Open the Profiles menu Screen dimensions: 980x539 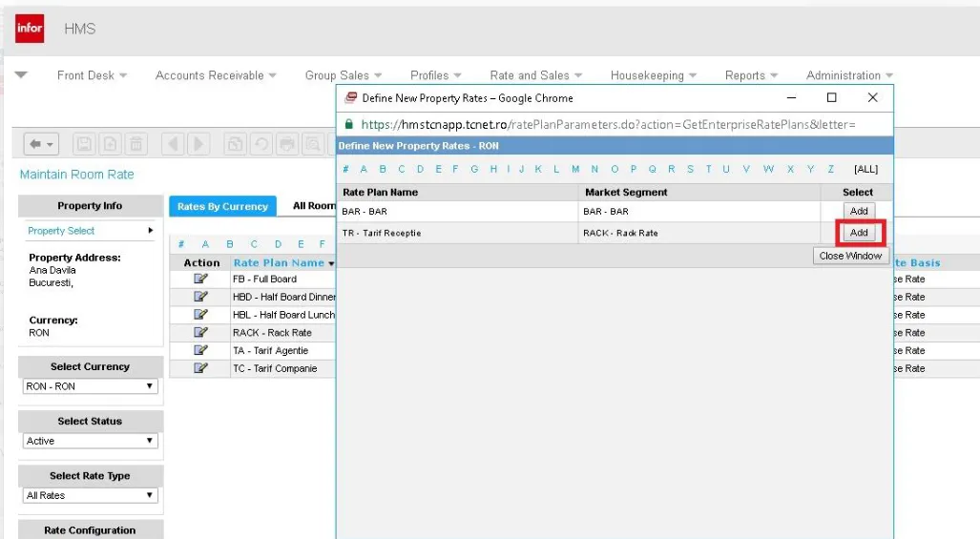click(x=436, y=75)
